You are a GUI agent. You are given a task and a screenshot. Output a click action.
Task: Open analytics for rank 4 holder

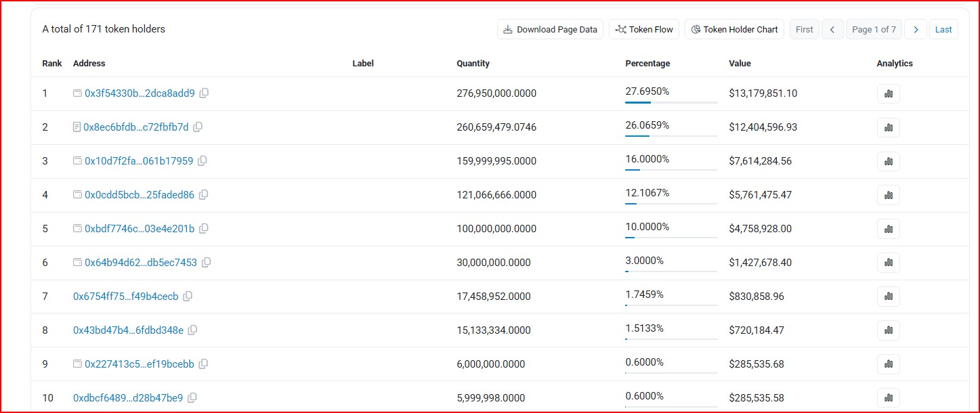[889, 195]
